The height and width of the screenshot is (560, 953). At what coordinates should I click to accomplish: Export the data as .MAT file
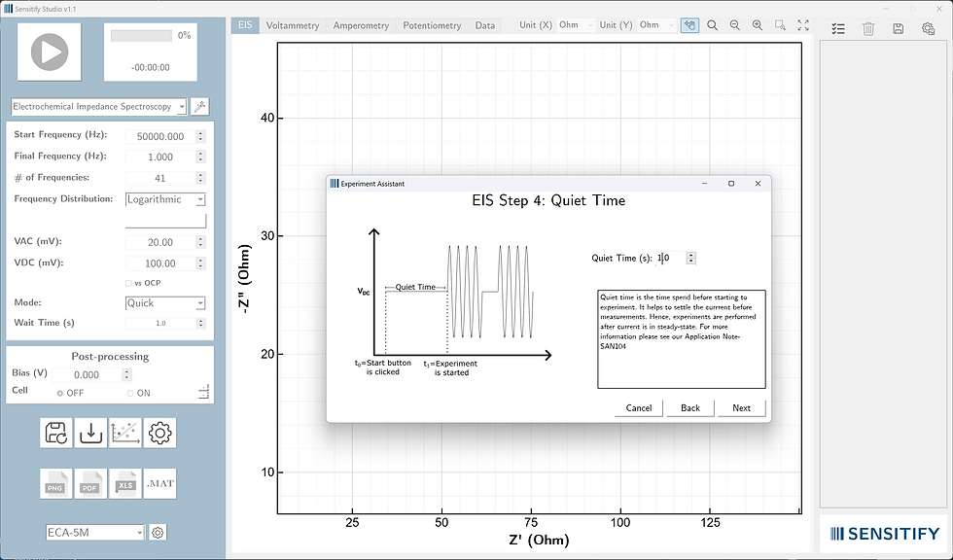coord(159,483)
